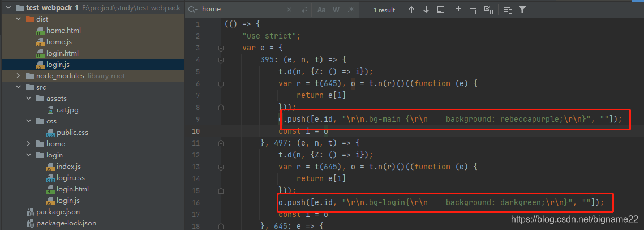Open login.html in dist folder

pyautogui.click(x=62, y=53)
